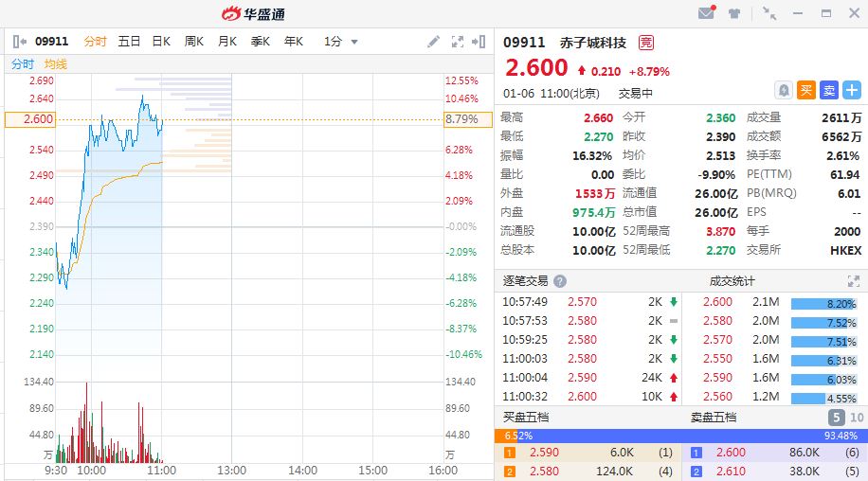Expand the 成交统计 panel
This screenshot has height=481, width=868.
coord(853,281)
